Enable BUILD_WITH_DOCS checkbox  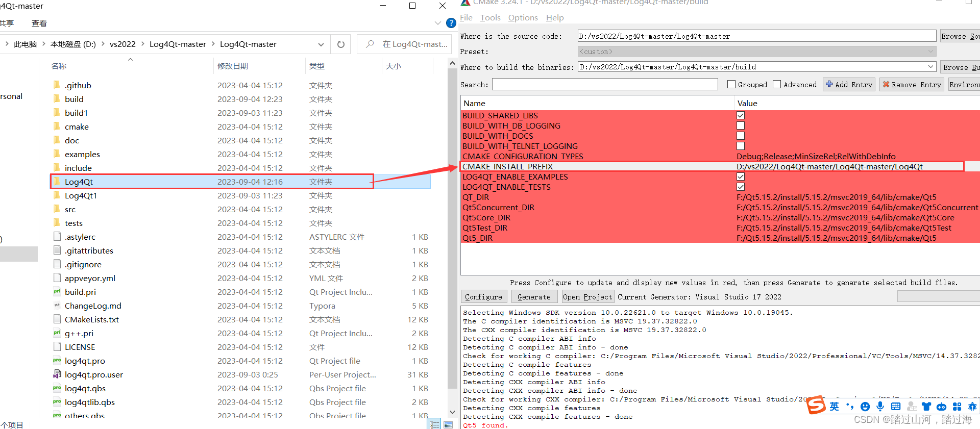coord(741,136)
